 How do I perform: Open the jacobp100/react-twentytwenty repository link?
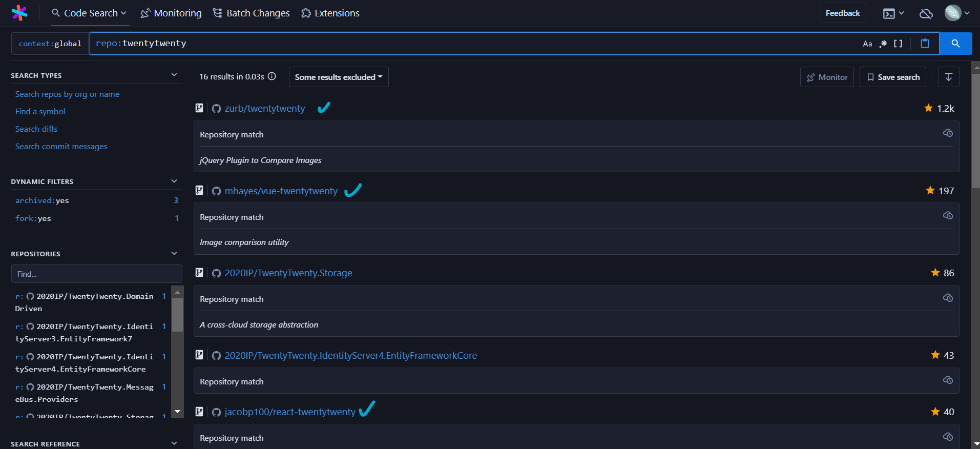tap(290, 412)
